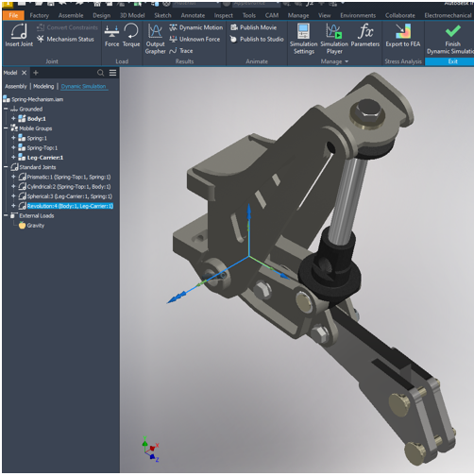Expand the Spring-Top:1 node
This screenshot has width=474, height=476.
[13, 147]
